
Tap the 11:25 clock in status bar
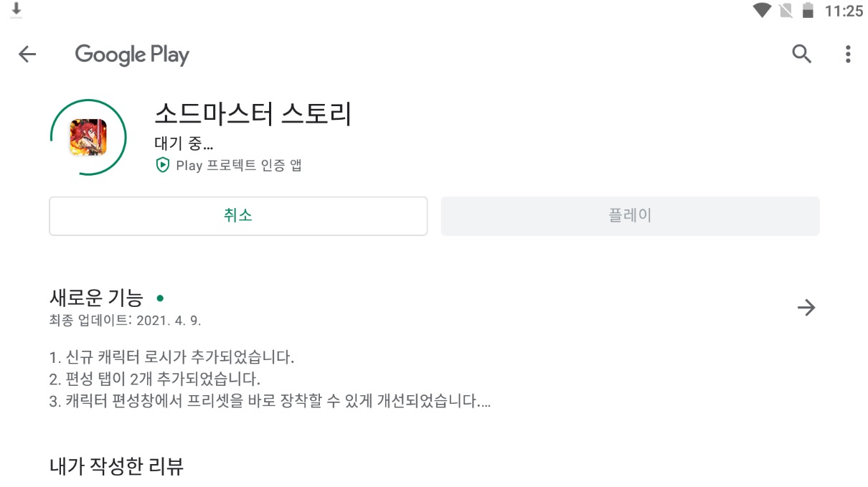(x=844, y=11)
